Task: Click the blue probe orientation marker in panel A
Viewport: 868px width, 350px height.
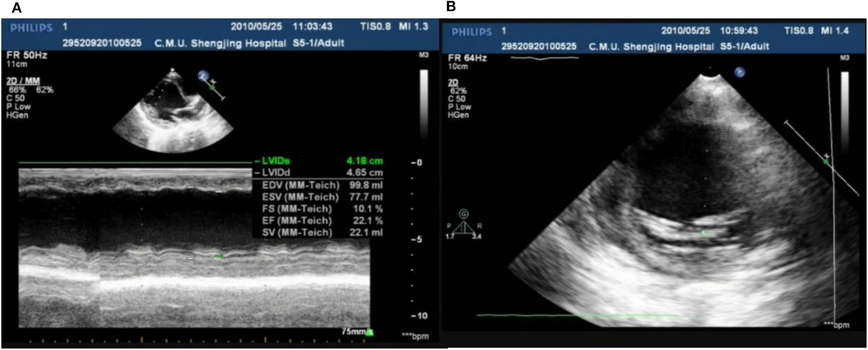Action: (x=203, y=76)
